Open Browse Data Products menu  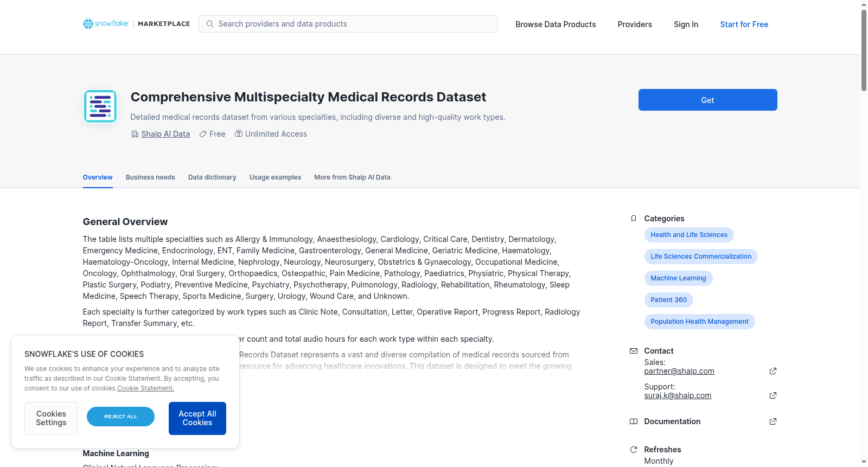click(556, 24)
